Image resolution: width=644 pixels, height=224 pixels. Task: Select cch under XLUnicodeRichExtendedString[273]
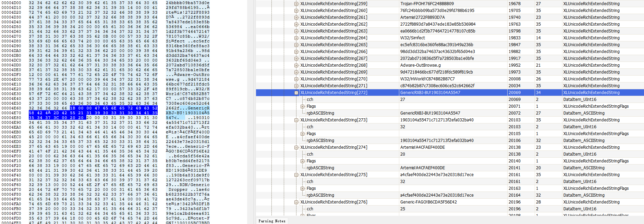(450, 127)
